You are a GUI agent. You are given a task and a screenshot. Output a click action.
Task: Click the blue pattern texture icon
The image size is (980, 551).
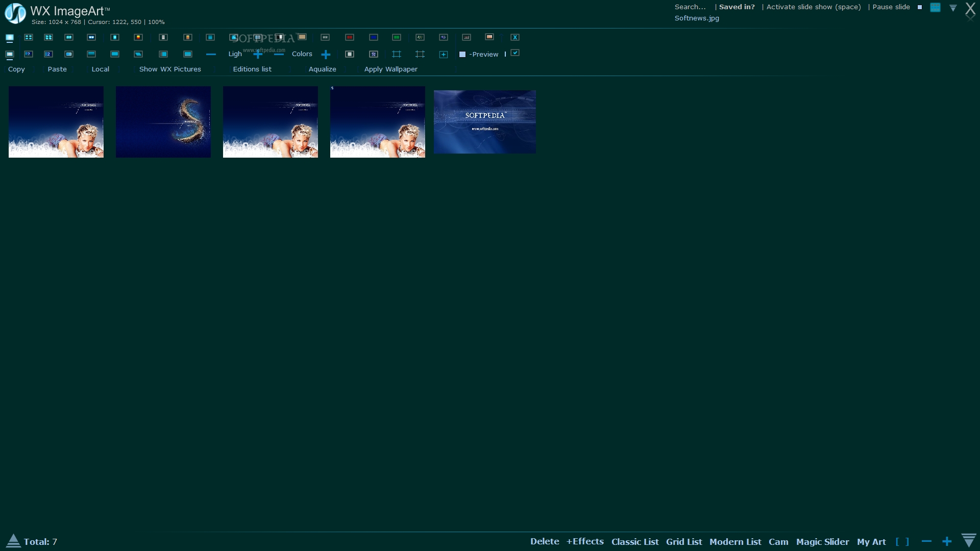[x=374, y=54]
